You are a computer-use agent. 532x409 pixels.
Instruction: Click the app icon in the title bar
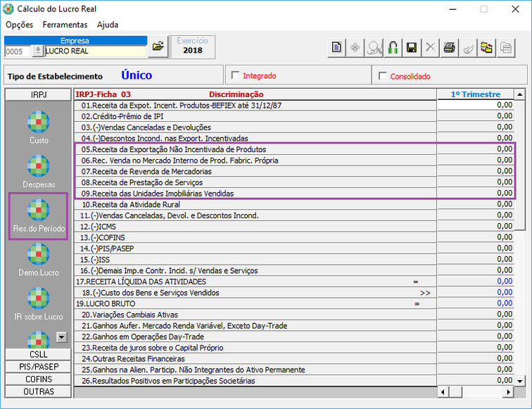pyautogui.click(x=8, y=9)
